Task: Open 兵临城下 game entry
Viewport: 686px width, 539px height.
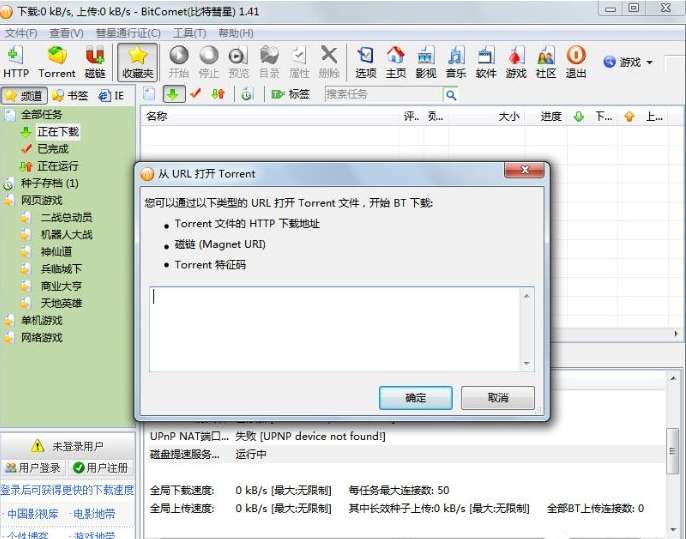Action: tap(61, 269)
